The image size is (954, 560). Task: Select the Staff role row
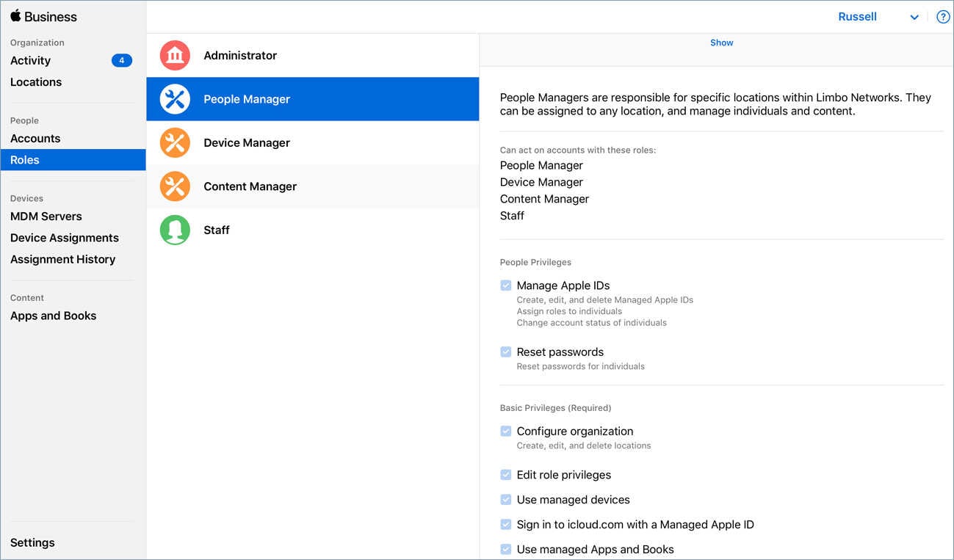[313, 230]
